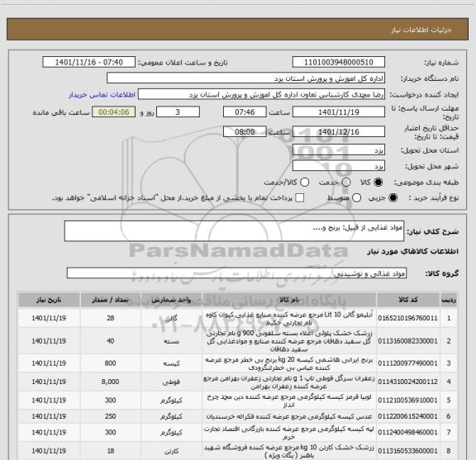Select the خدمت category radio button
Image resolution: width=476 pixels, height=460 pixels.
coord(346,183)
